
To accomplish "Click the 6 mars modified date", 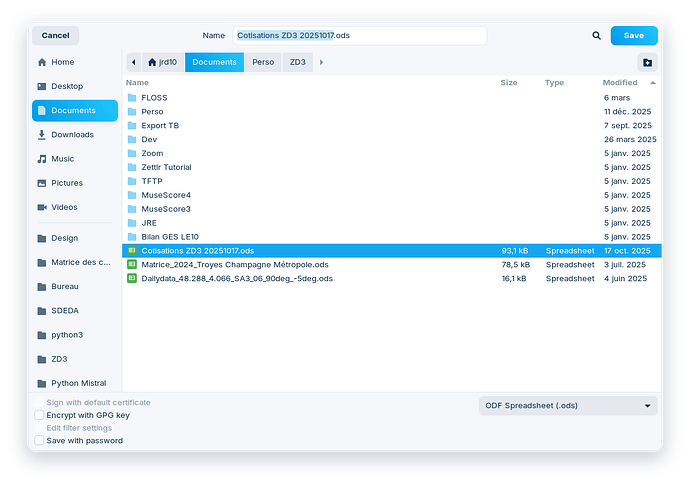I will [617, 98].
